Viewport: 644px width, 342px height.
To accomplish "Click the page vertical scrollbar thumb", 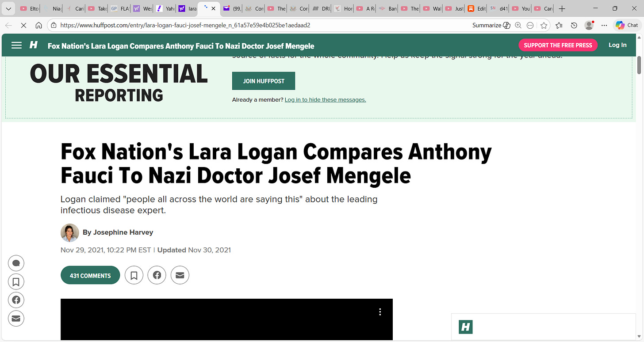I will point(639,65).
